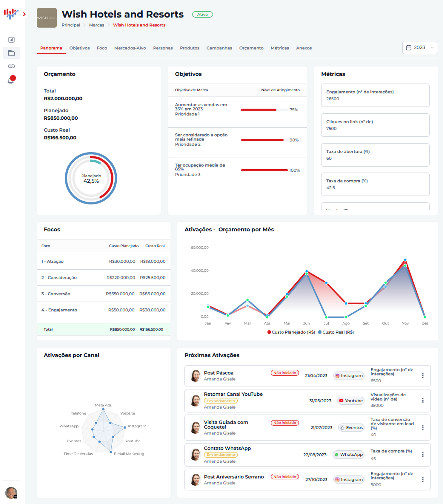The width and height of the screenshot is (443, 504).
Task: Click the 31/05/2023 date on YouTube activation
Action: click(320, 401)
